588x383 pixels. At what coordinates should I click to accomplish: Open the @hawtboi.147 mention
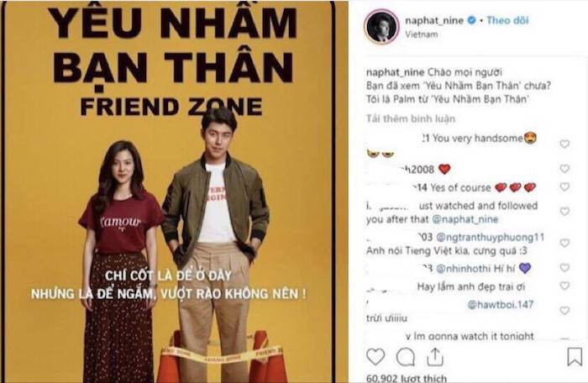(501, 305)
